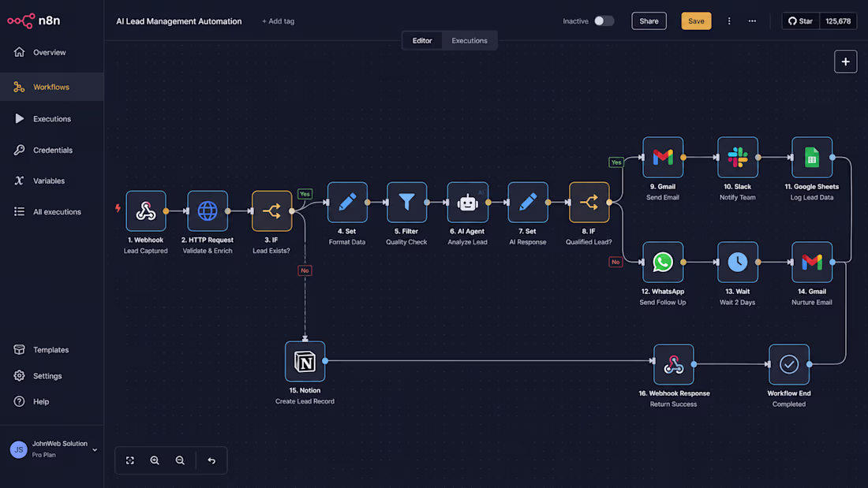
Task: Go to Overview in the sidebar
Action: [x=52, y=53]
